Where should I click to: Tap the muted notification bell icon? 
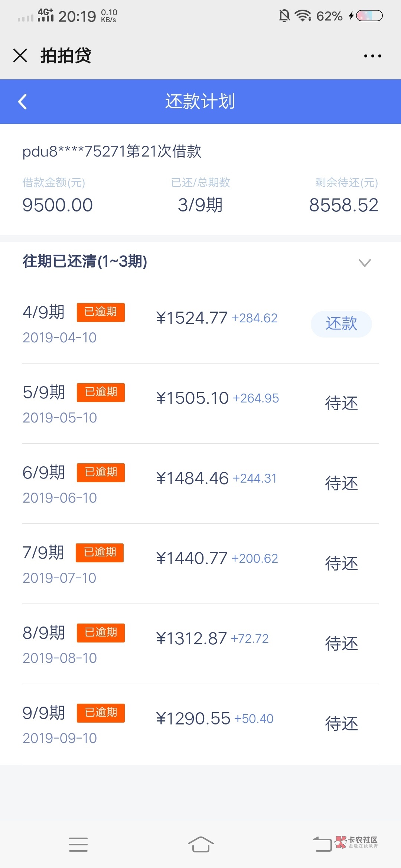click(x=284, y=16)
